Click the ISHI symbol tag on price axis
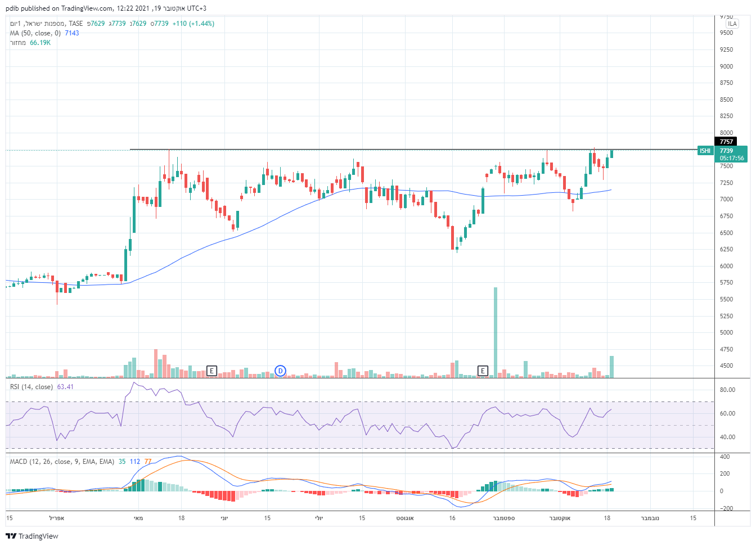Screen dimensions: 756x546 (705, 151)
